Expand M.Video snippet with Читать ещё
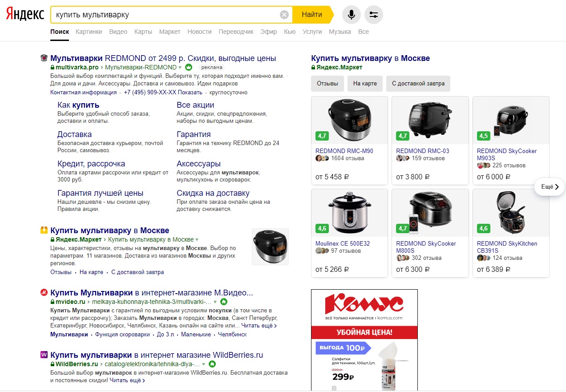Viewport: 566px width, 392px height. [x=259, y=326]
